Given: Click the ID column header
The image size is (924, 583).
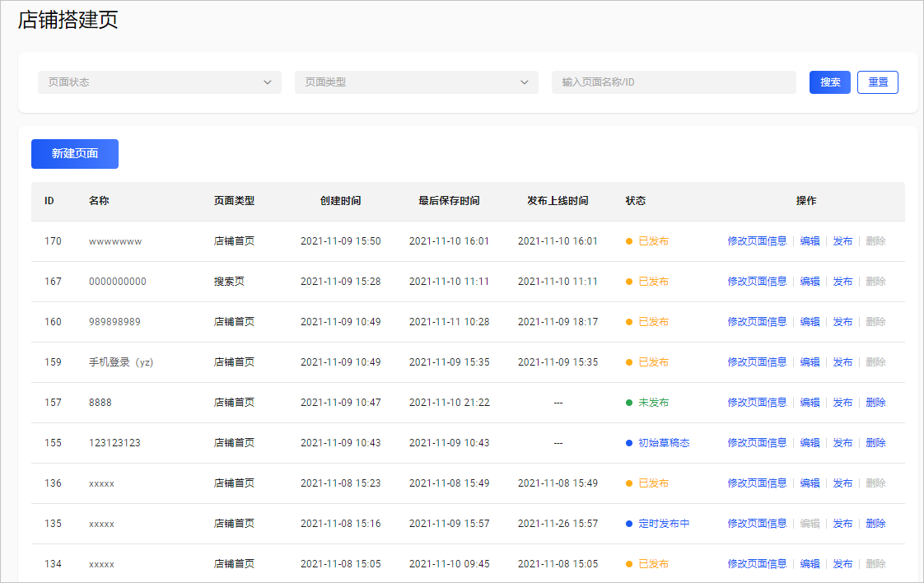Looking at the screenshot, I should coord(49,201).
